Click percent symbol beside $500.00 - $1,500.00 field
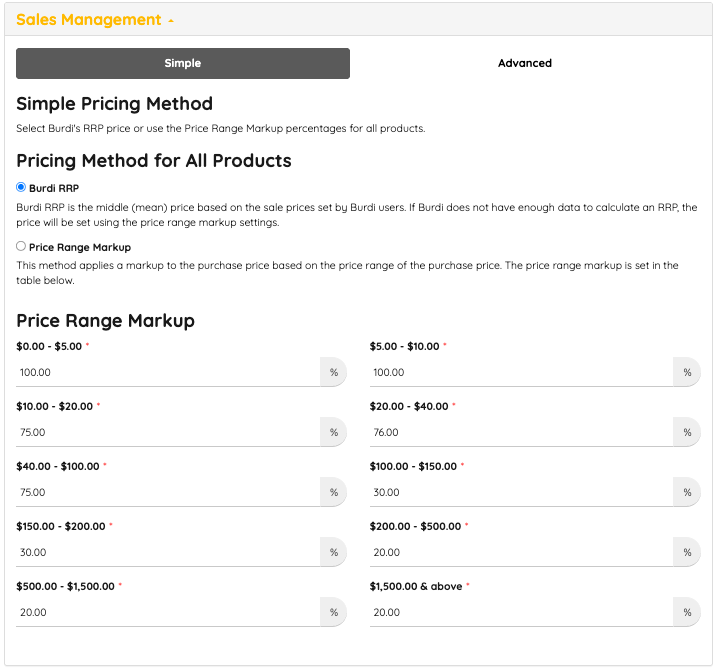 [334, 612]
